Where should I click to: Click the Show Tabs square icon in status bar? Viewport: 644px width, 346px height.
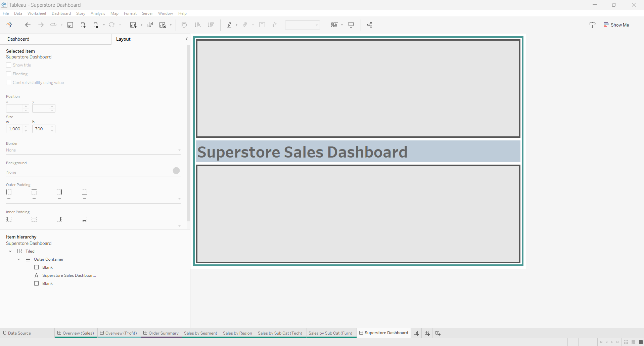coord(641,342)
